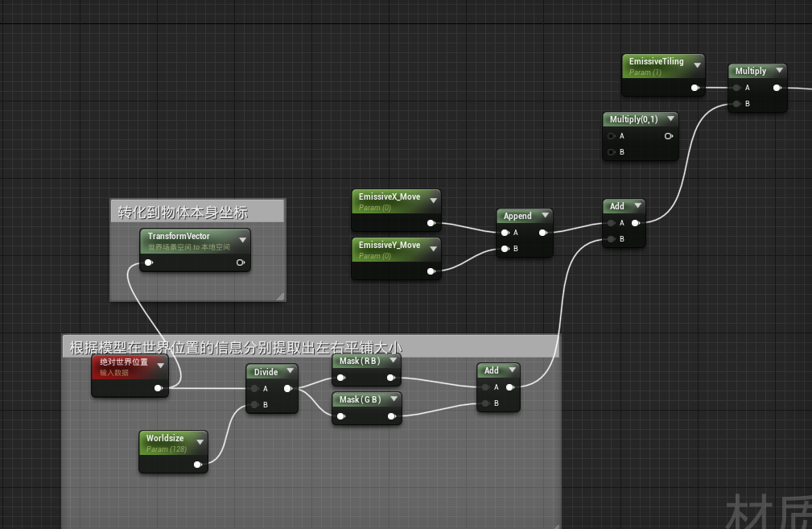Click the output pin of the 绝对世界位置 node
This screenshot has width=812, height=529.
point(158,388)
